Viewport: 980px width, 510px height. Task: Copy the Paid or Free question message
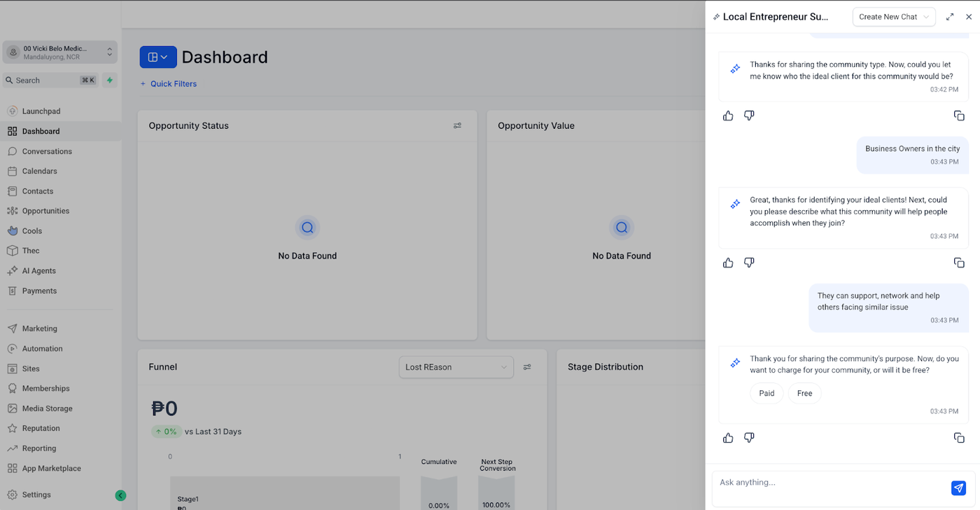959,438
